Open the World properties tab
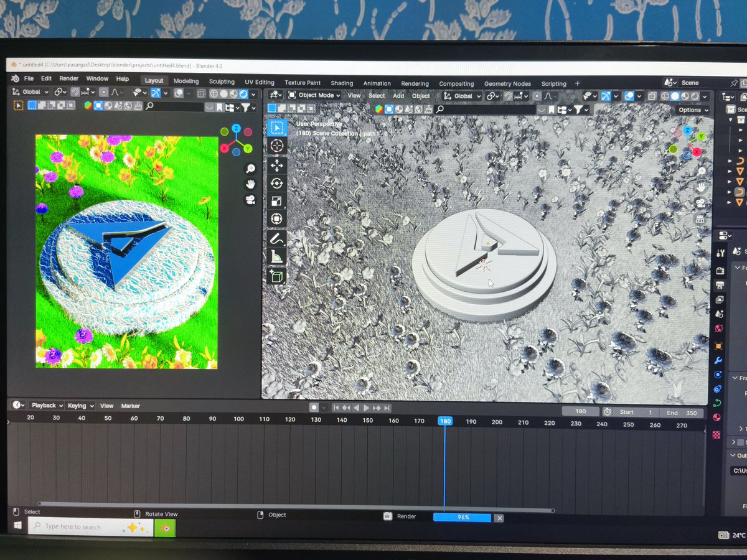The image size is (747, 560). 719,329
